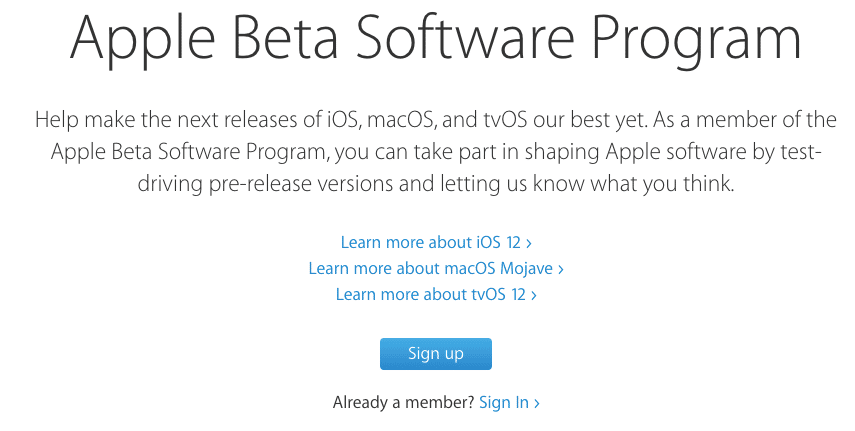Click the chevron after the tvOS 12 link
The height and width of the screenshot is (431, 855).
(x=534, y=296)
